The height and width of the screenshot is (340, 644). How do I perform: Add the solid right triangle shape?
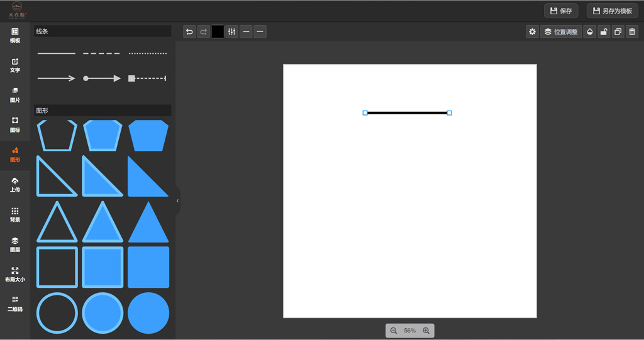148,176
